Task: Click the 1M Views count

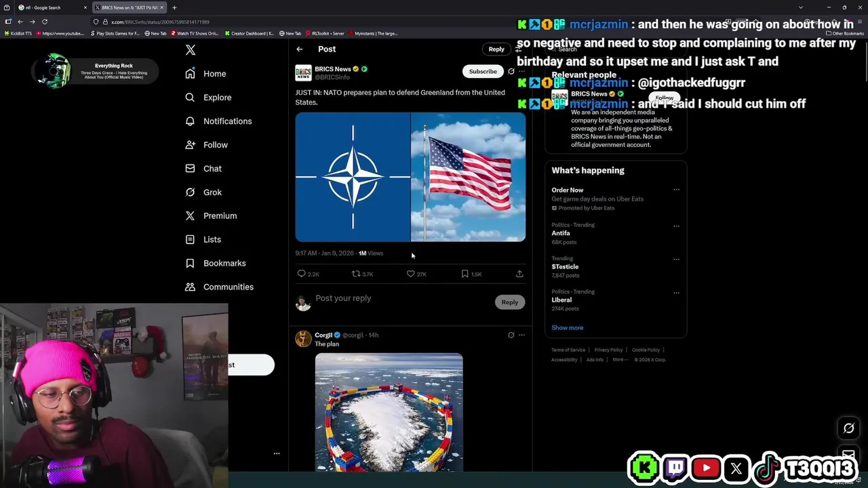Action: 370,253
